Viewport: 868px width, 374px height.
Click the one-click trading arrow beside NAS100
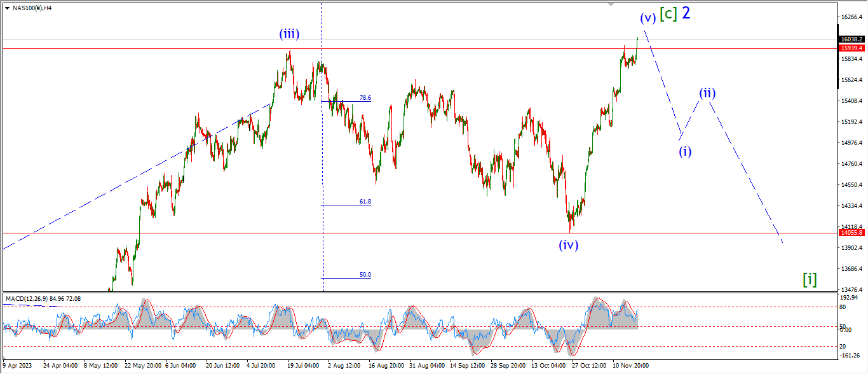coord(7,8)
